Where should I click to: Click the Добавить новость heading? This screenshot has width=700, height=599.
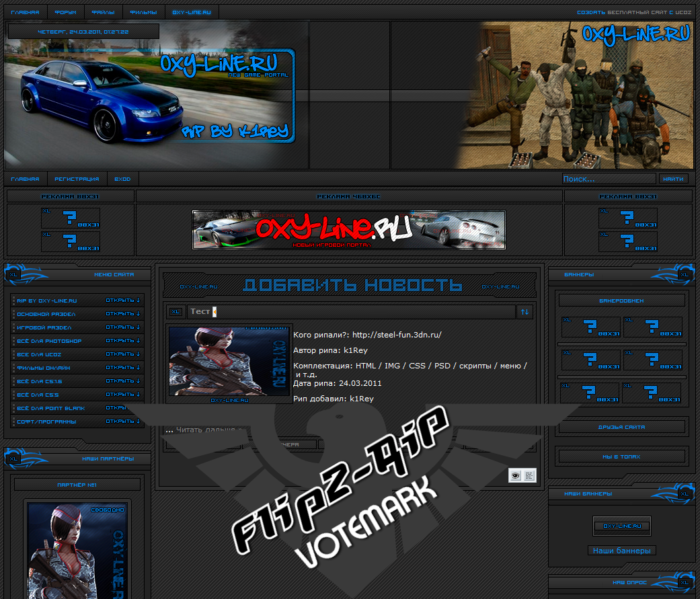point(353,285)
